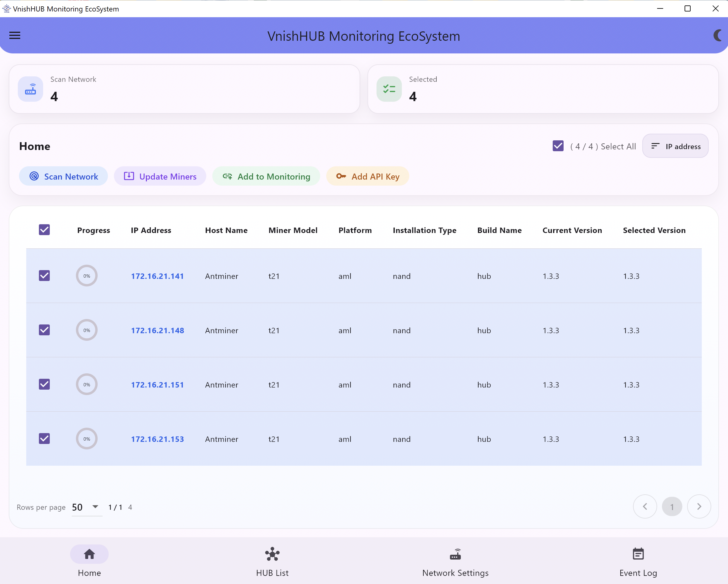Click the Progress column header
Viewport: 728px width, 584px height.
tap(93, 230)
